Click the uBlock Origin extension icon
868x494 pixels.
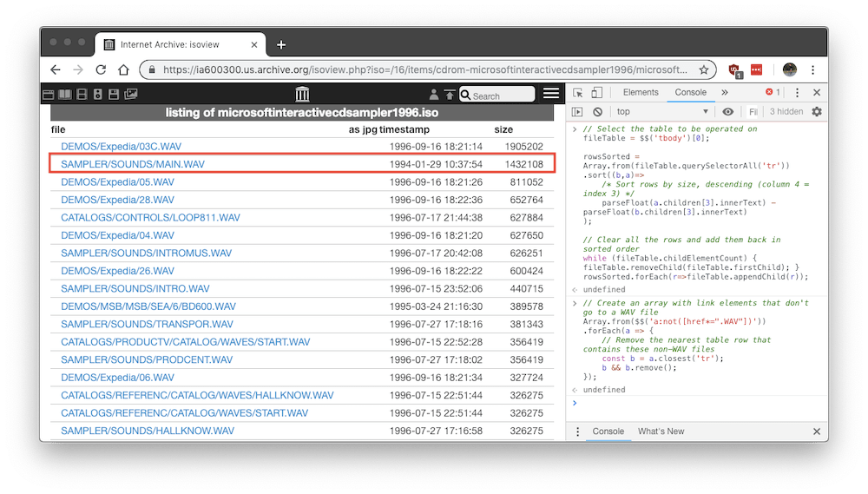734,69
